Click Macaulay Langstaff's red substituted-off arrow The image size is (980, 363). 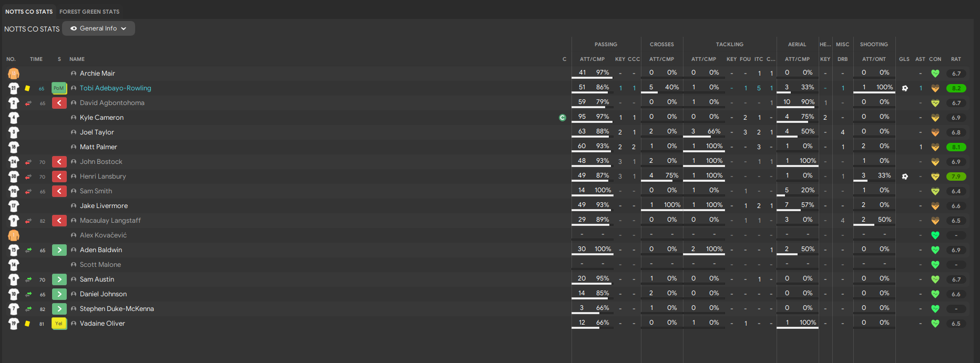pyautogui.click(x=59, y=221)
